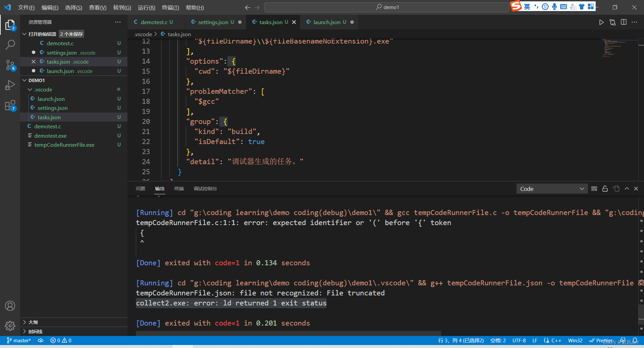Viewport: 644px width, 348px height.
Task: Click Prettier status bar item
Action: [601, 340]
